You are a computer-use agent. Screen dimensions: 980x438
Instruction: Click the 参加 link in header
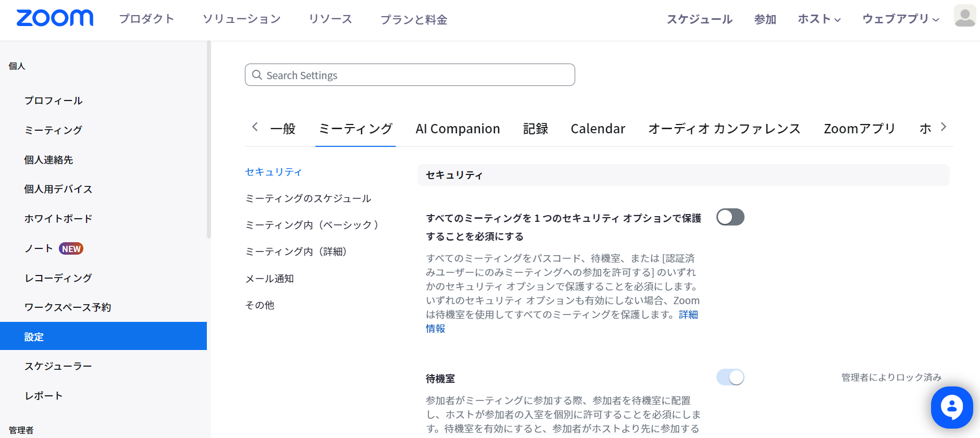[x=765, y=19]
